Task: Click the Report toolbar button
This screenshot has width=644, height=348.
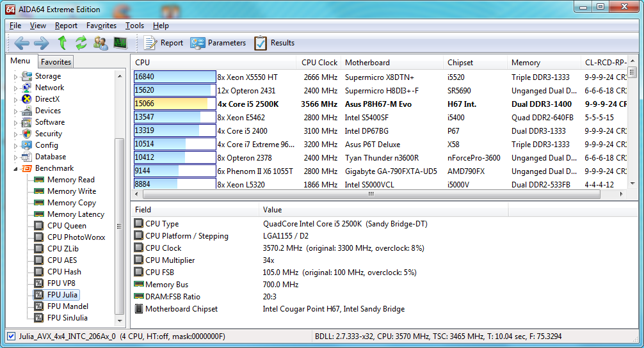Action: point(163,43)
